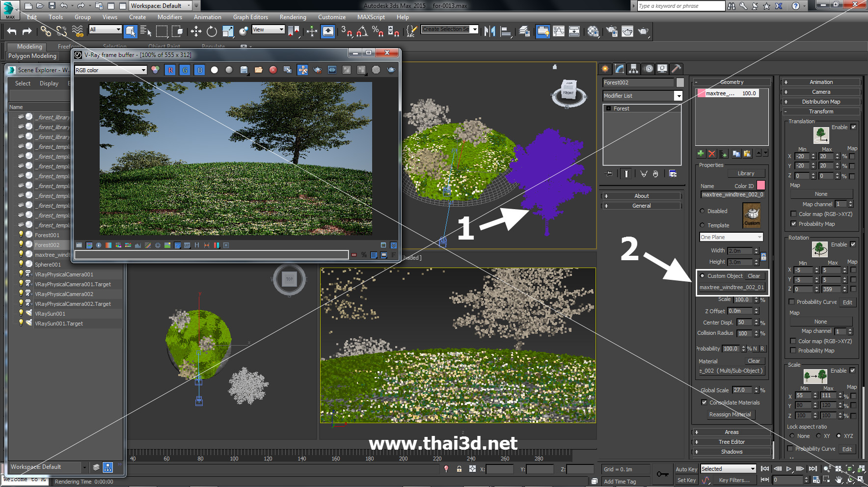Click the green plus add geometry item icon
This screenshot has height=487, width=868.
(x=701, y=154)
